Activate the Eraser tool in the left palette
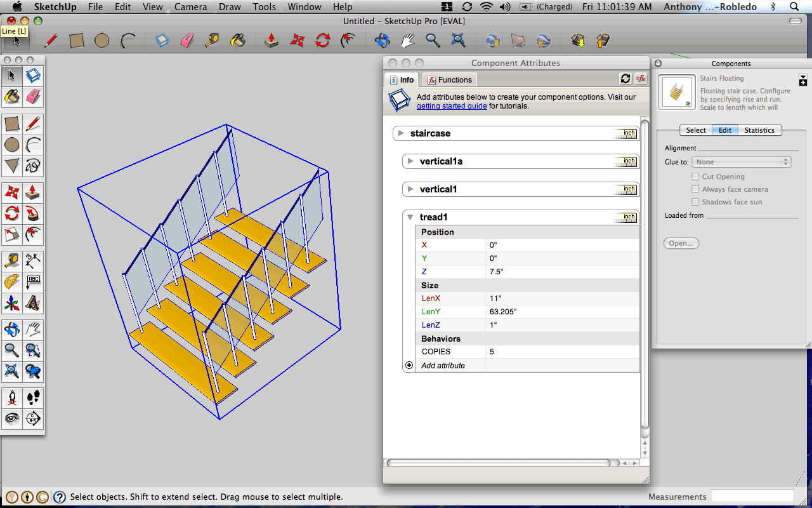 click(33, 96)
